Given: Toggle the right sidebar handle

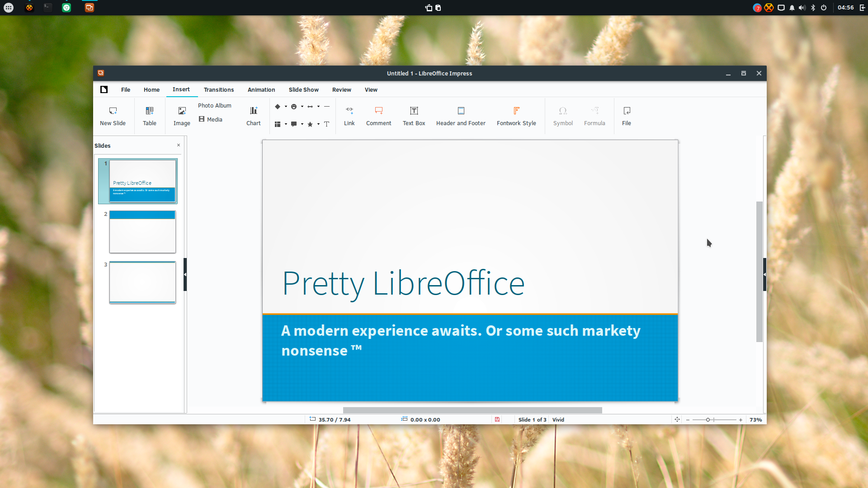Looking at the screenshot, I should (x=764, y=274).
